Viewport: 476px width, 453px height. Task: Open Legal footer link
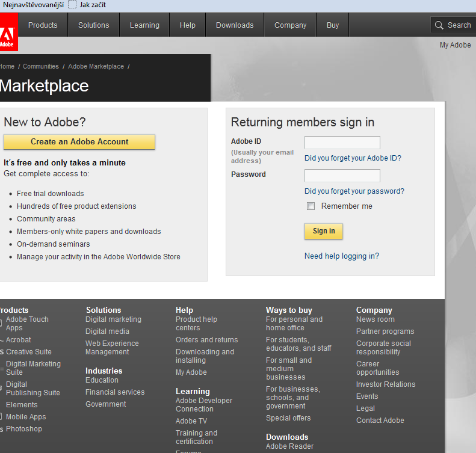tap(365, 408)
